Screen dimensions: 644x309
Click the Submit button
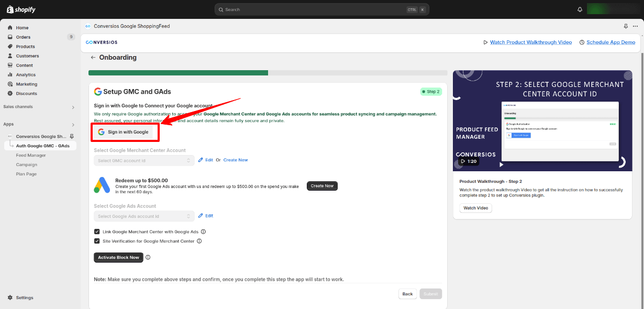[x=430, y=294]
